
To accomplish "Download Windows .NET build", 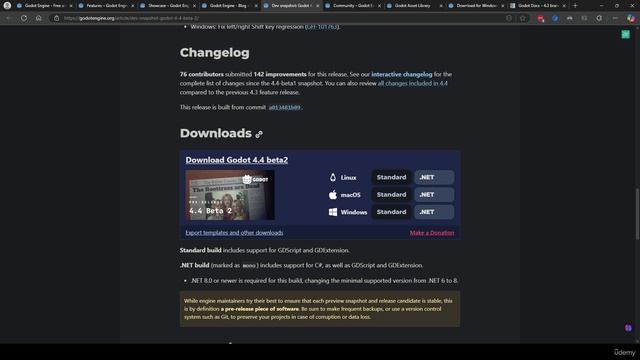I will click(434, 212).
